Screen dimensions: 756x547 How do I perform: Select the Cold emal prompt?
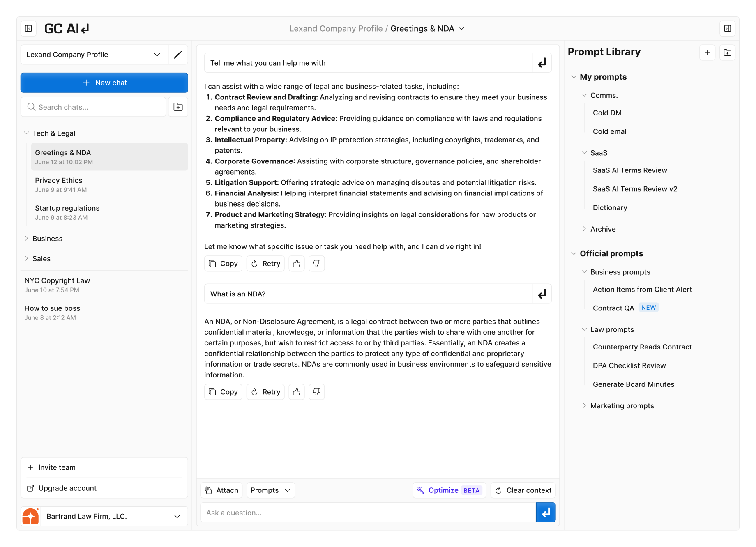point(610,131)
